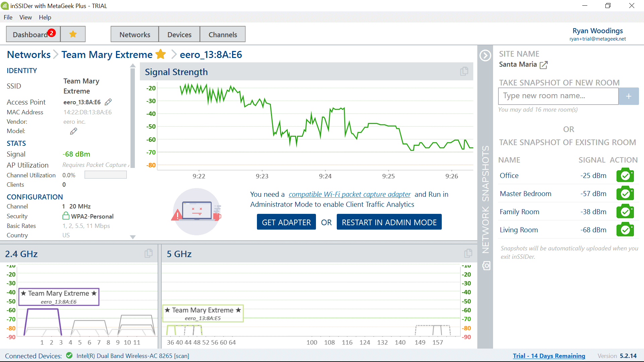
Task: Click MAC address 14:22:DB:13:8A:E6
Action: pyautogui.click(x=88, y=112)
